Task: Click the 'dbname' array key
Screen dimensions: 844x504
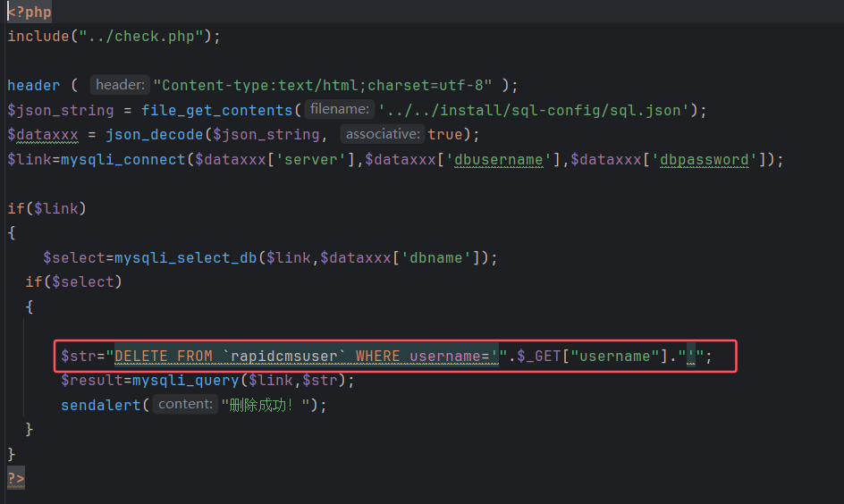Action: (433, 257)
